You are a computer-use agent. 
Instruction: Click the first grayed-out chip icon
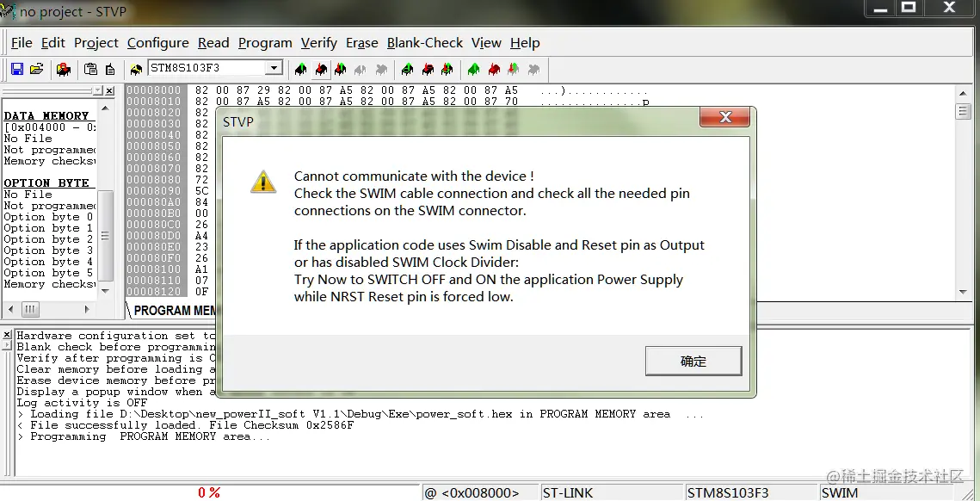point(361,69)
